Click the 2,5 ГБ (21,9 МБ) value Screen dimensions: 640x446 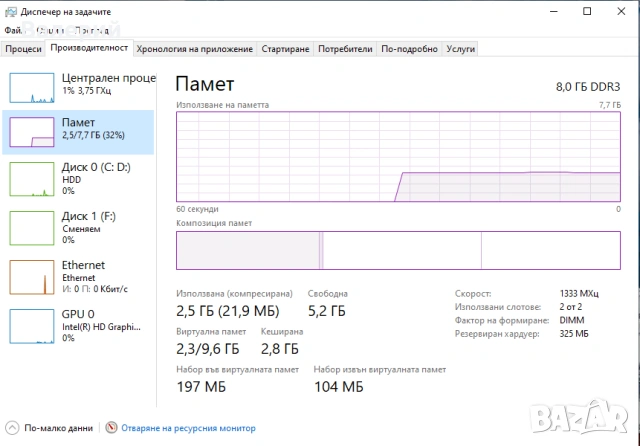point(228,311)
